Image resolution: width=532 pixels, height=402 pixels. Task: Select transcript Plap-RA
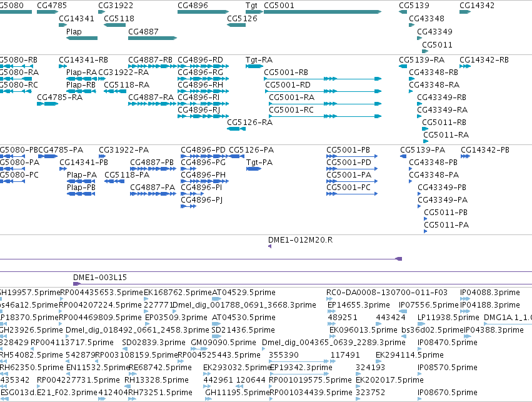(82, 79)
